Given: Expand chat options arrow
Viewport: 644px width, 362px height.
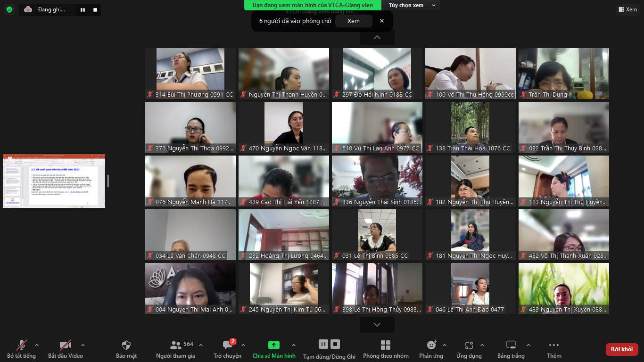Looking at the screenshot, I should click(243, 345).
